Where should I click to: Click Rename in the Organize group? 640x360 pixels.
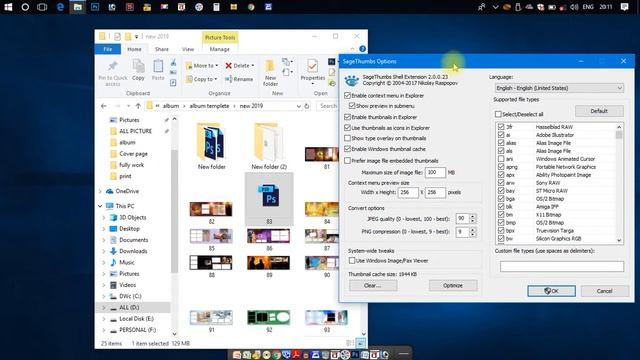(x=239, y=79)
